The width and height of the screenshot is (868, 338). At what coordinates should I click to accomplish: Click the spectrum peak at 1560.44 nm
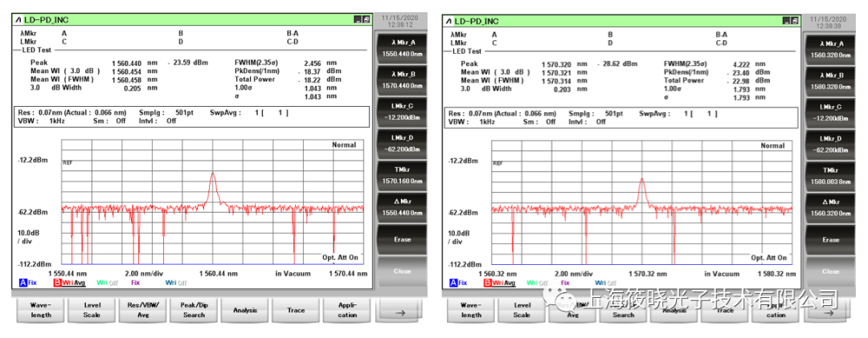pos(212,174)
